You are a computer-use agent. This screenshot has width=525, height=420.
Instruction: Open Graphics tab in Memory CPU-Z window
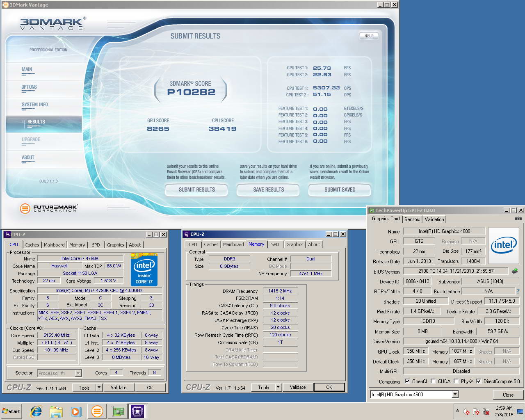(295, 244)
